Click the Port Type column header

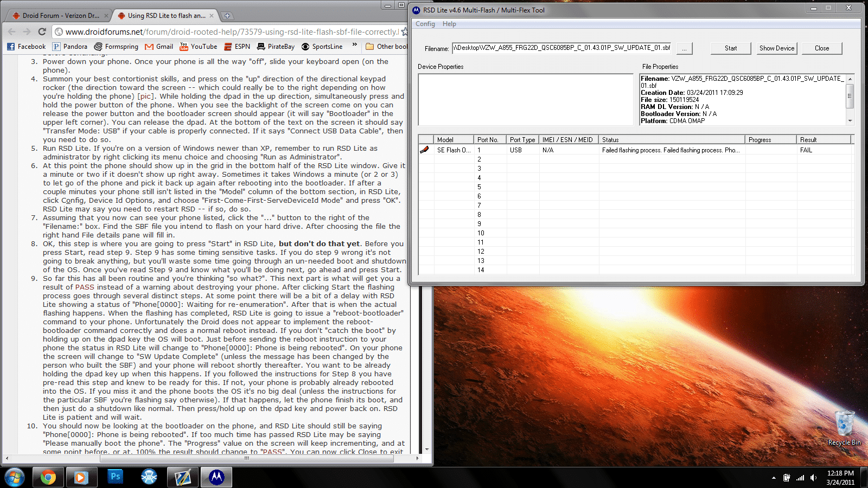[x=522, y=140]
